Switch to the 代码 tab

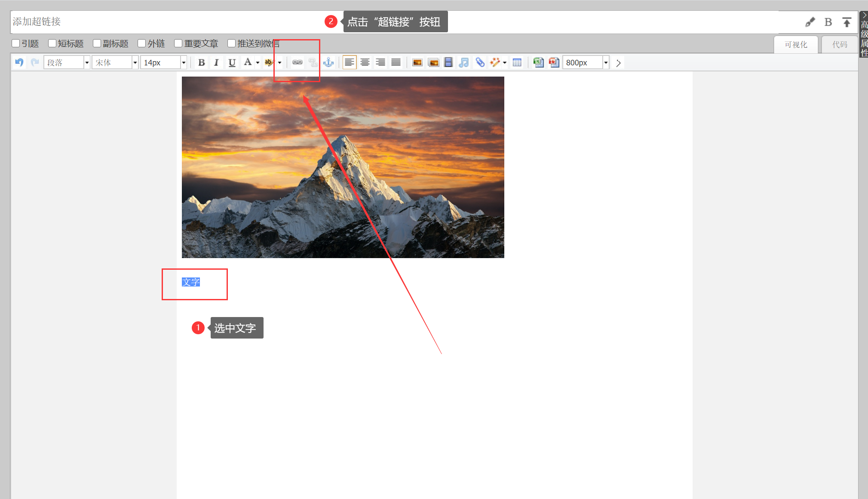coord(840,45)
